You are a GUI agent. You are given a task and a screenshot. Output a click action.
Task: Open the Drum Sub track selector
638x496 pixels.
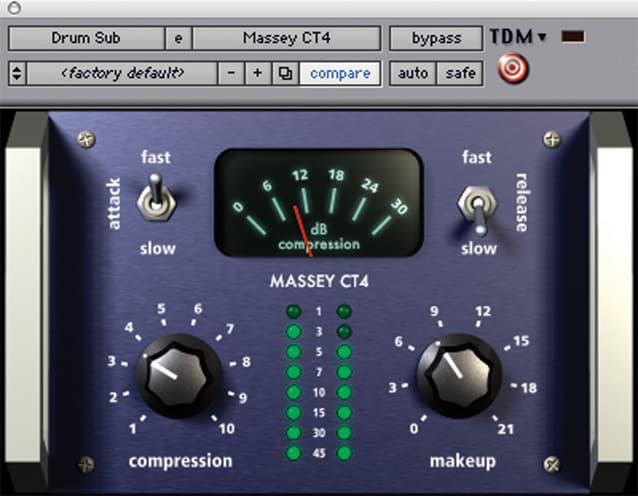click(86, 38)
